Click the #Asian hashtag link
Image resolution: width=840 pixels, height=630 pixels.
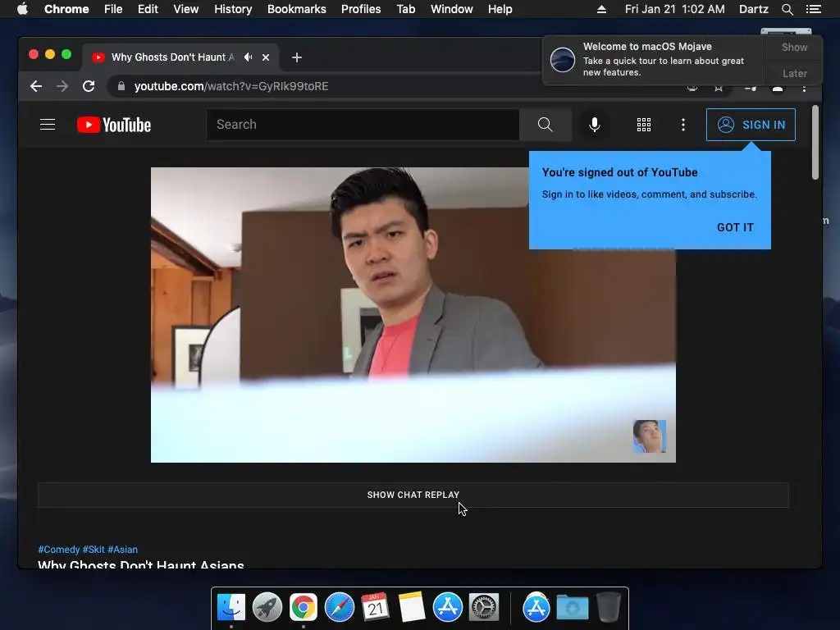click(x=123, y=550)
